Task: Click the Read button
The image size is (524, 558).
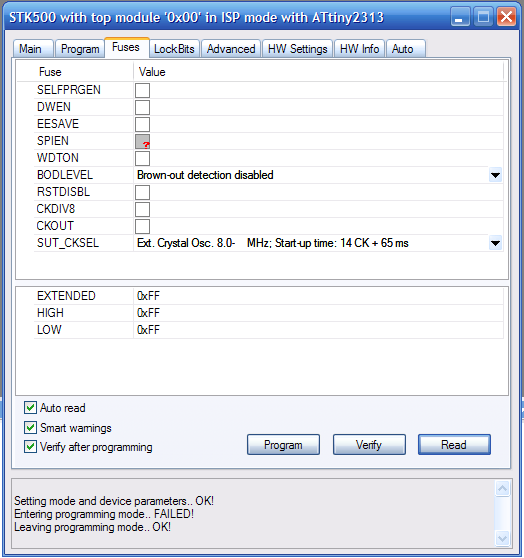Action: click(x=454, y=444)
